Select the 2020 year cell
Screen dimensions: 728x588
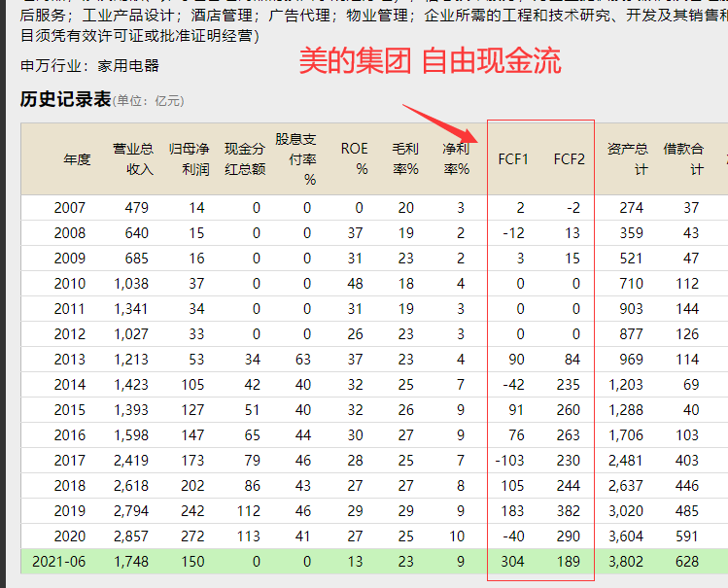(70, 536)
